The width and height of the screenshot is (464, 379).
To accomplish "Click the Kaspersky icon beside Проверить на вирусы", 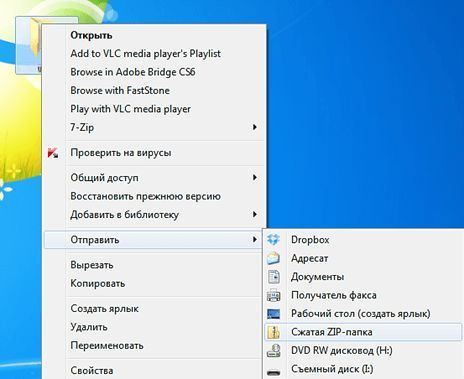I will point(53,153).
